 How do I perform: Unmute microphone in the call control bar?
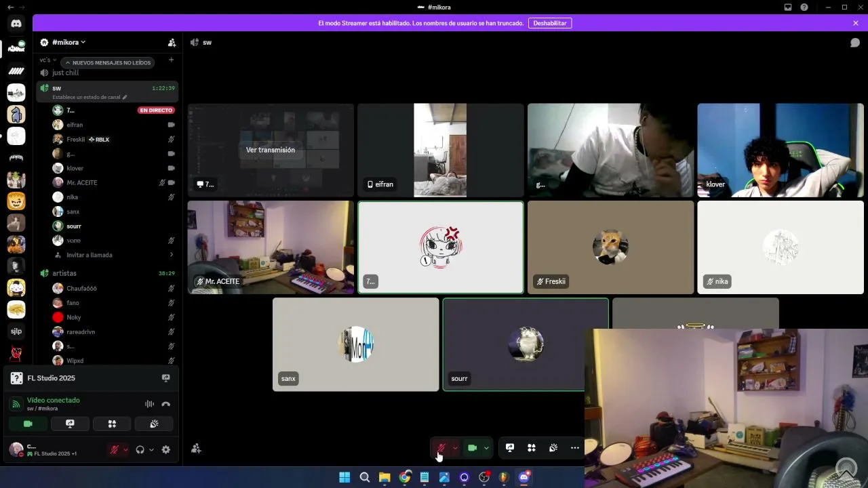pos(441,447)
